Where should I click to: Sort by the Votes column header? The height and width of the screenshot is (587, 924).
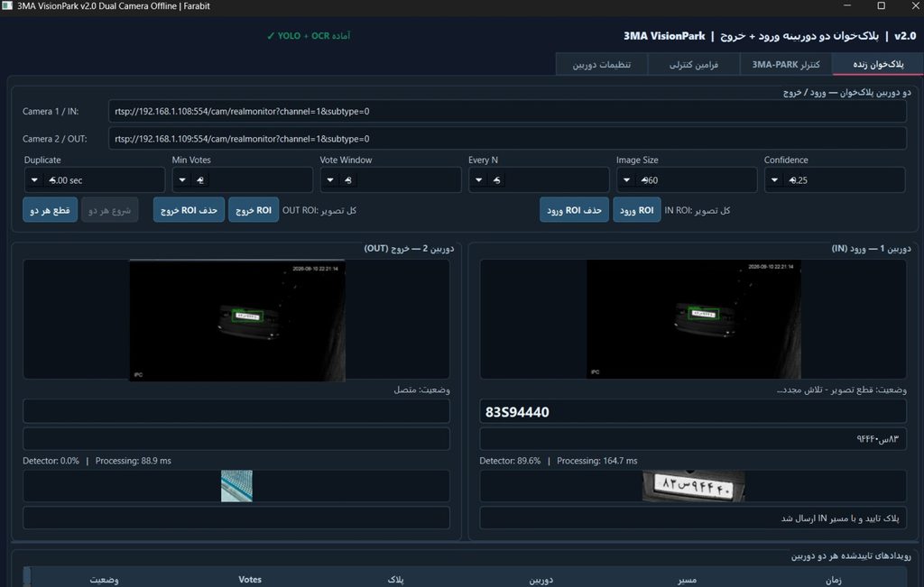pos(250,580)
